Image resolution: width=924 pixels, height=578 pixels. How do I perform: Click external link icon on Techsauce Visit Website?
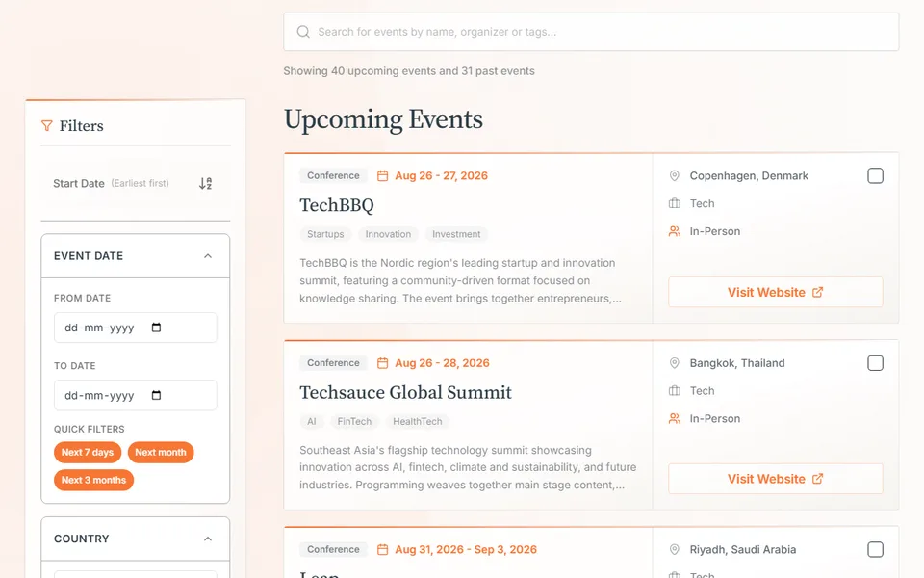817,479
